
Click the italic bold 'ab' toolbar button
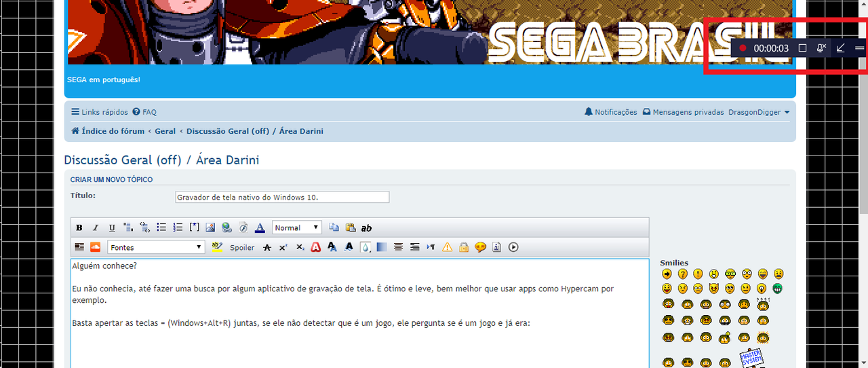(366, 228)
